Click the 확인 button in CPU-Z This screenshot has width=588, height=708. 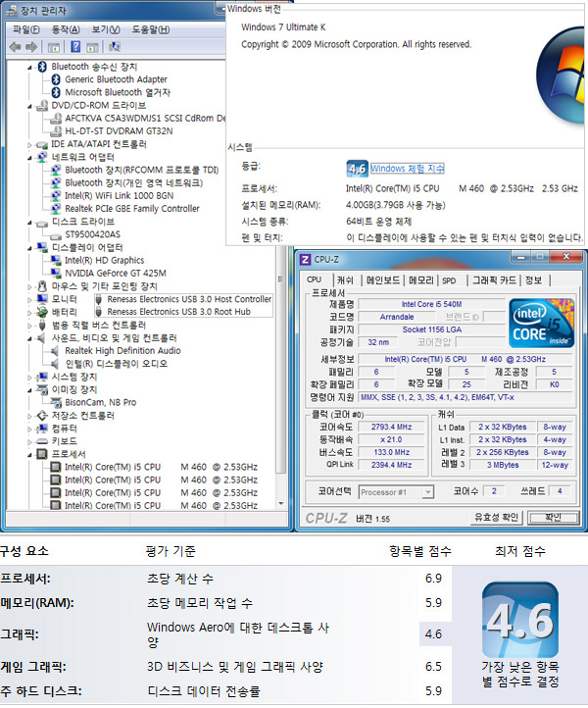click(x=554, y=518)
